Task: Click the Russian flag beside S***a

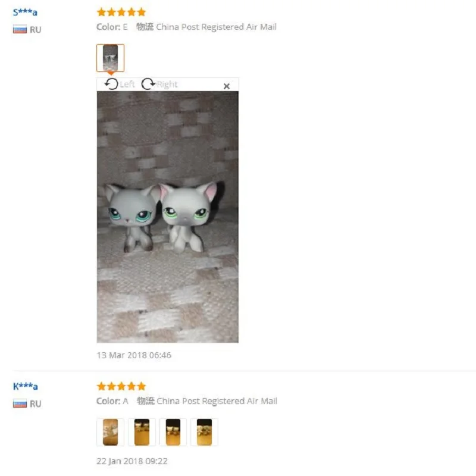Action: point(20,29)
